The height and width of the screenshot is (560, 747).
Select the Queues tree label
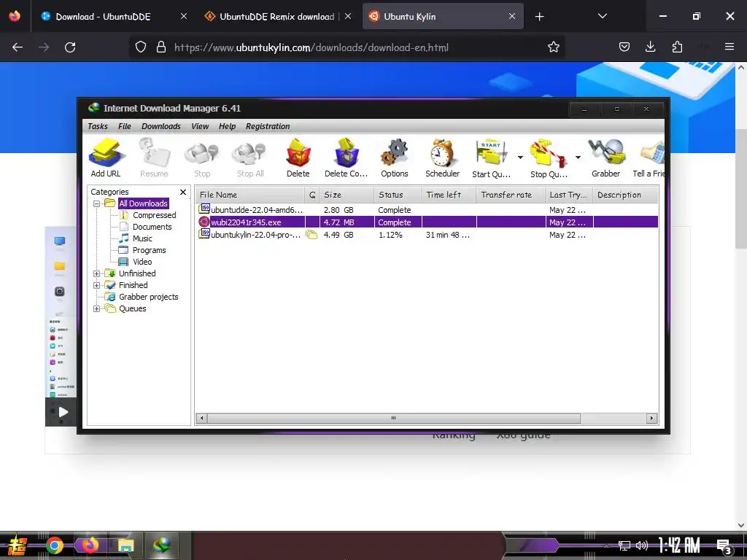pos(133,308)
